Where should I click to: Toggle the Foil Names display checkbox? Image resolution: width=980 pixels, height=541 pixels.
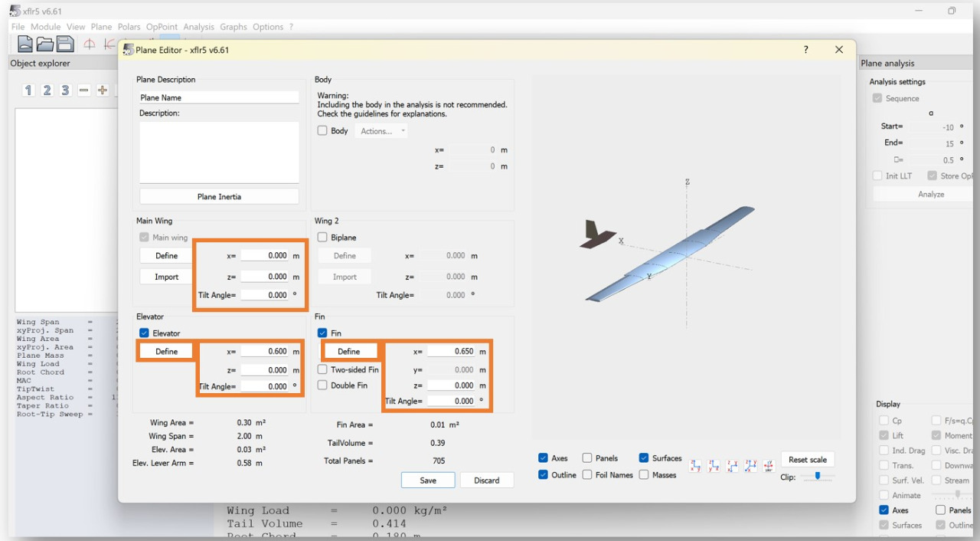coord(587,475)
